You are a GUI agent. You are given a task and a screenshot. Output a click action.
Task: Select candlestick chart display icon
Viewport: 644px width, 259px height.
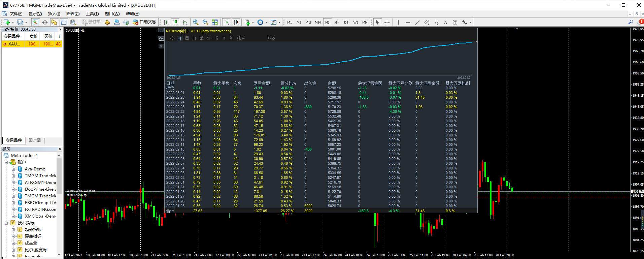click(x=175, y=22)
